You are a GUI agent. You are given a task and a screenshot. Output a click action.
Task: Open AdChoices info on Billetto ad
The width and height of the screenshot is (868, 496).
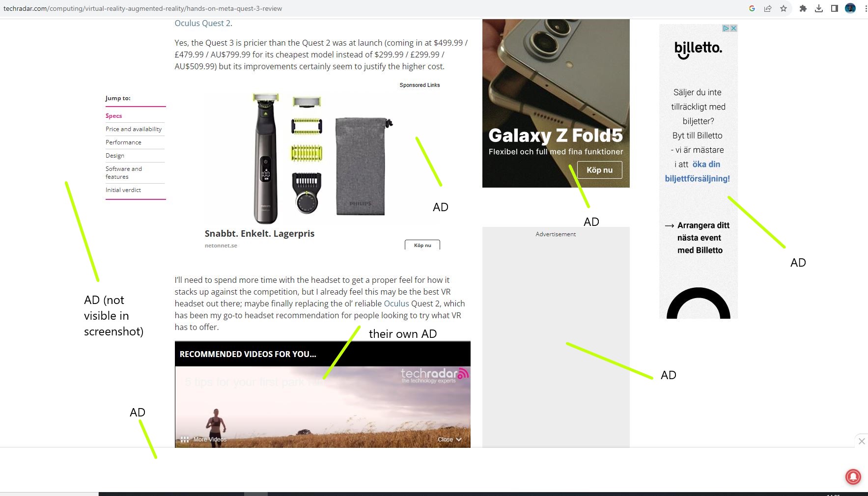726,28
